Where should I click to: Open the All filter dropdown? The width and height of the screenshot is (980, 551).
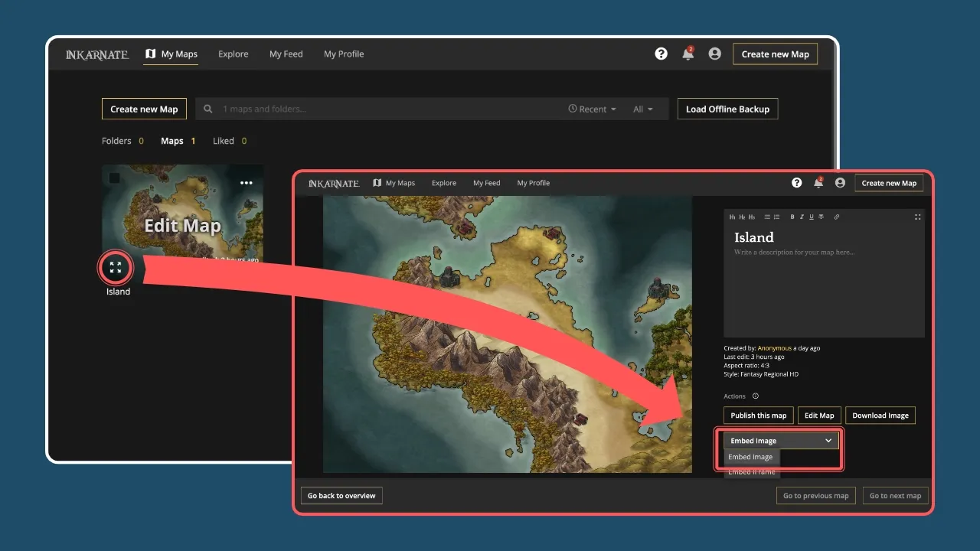tap(643, 109)
